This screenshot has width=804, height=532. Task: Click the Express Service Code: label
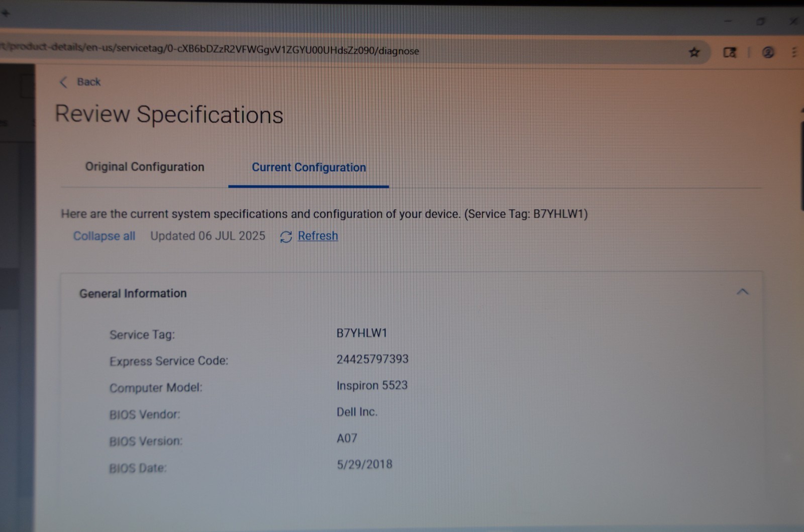coord(169,361)
